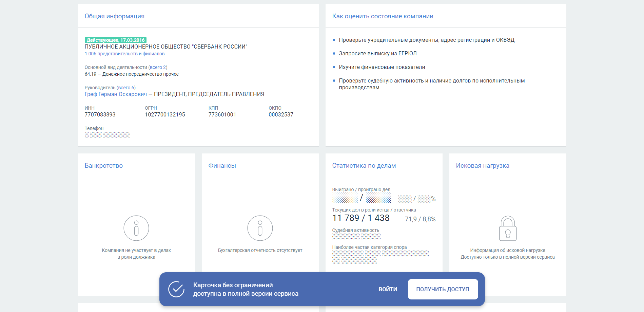The image size is (644, 312).
Task: Click the Действующее, 17.03.2016 status badge
Action: coord(116,40)
